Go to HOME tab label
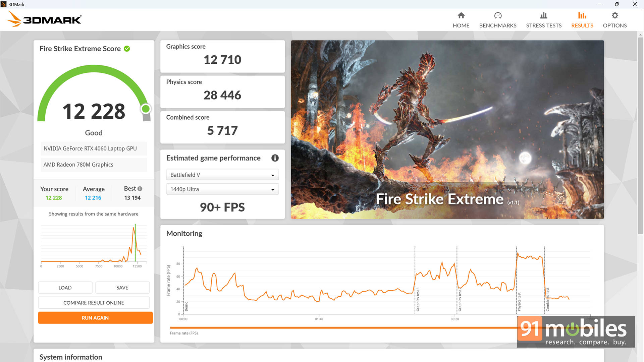 click(x=461, y=25)
